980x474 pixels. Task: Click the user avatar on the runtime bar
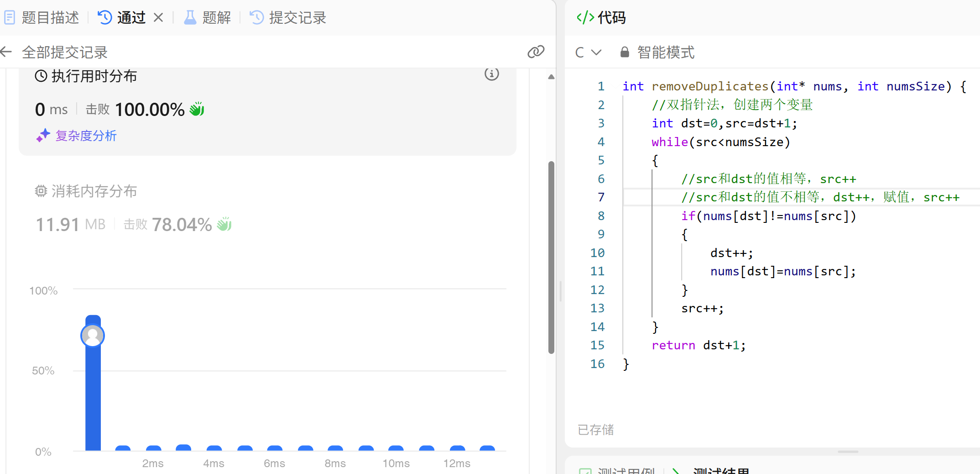click(x=93, y=336)
